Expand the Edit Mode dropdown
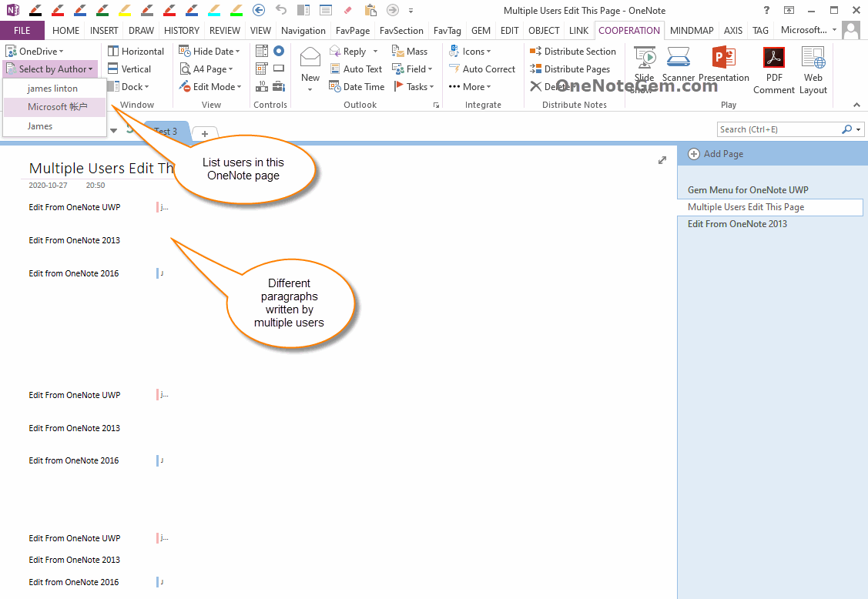Viewport: 868px width, 599px height. [x=209, y=87]
